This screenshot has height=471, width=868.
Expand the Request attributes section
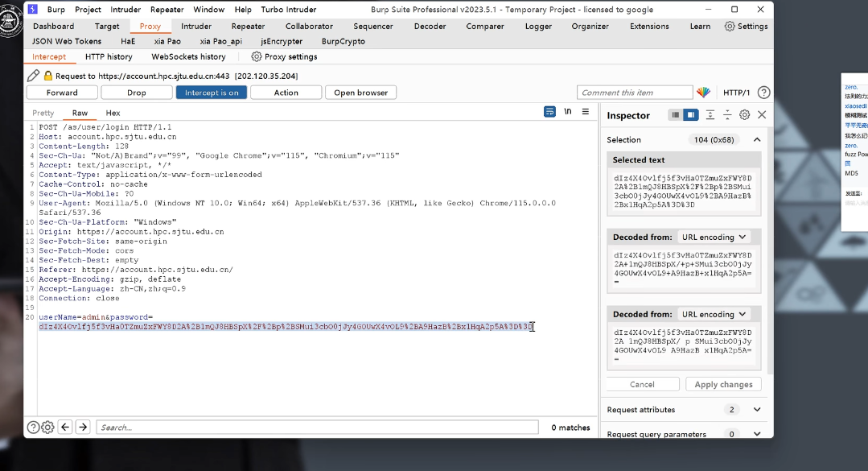tap(756, 410)
